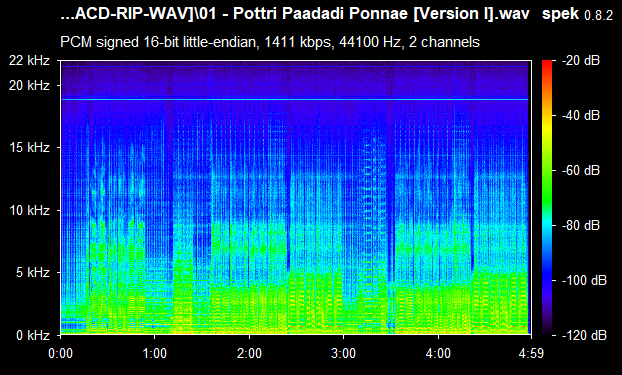Click the horizontal 19 kHz line in spectrogram
Screen dimensions: 622x375
point(295,99)
